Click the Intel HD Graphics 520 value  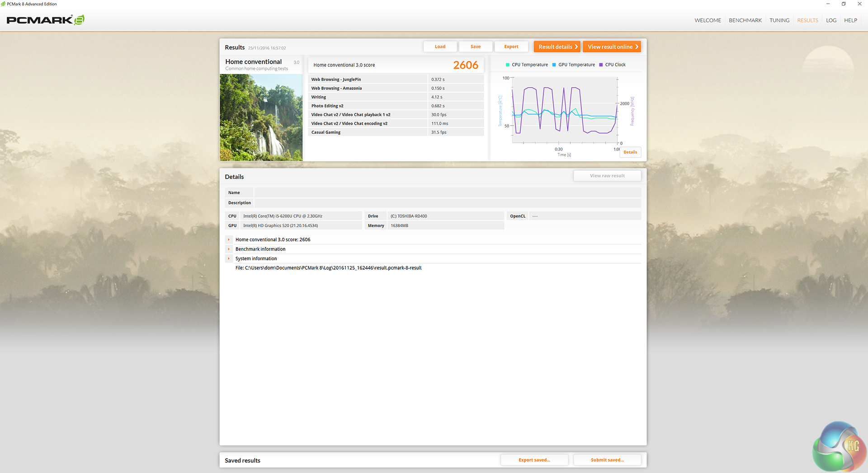tap(281, 225)
